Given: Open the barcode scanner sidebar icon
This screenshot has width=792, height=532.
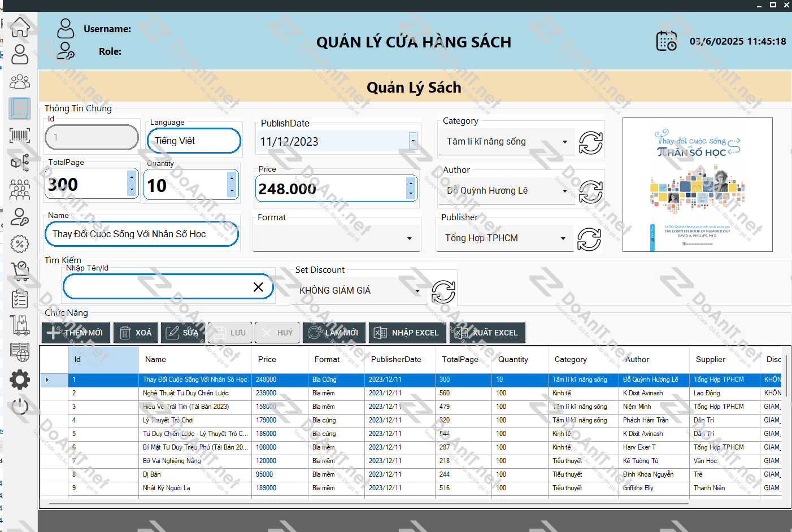Looking at the screenshot, I should click(x=20, y=136).
